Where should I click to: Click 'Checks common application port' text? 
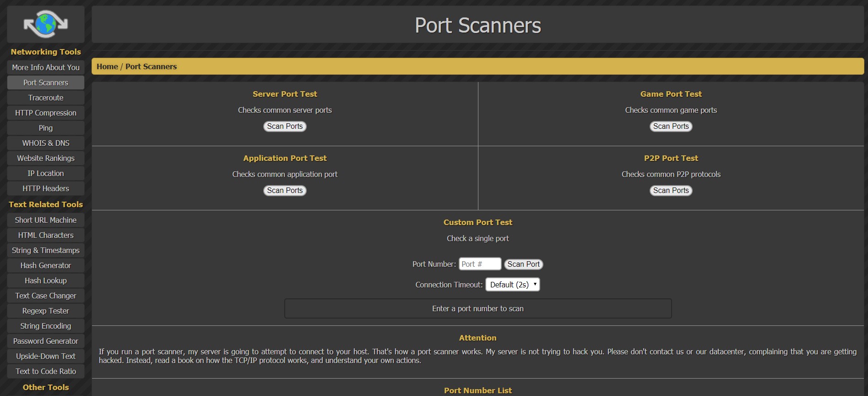pyautogui.click(x=285, y=174)
